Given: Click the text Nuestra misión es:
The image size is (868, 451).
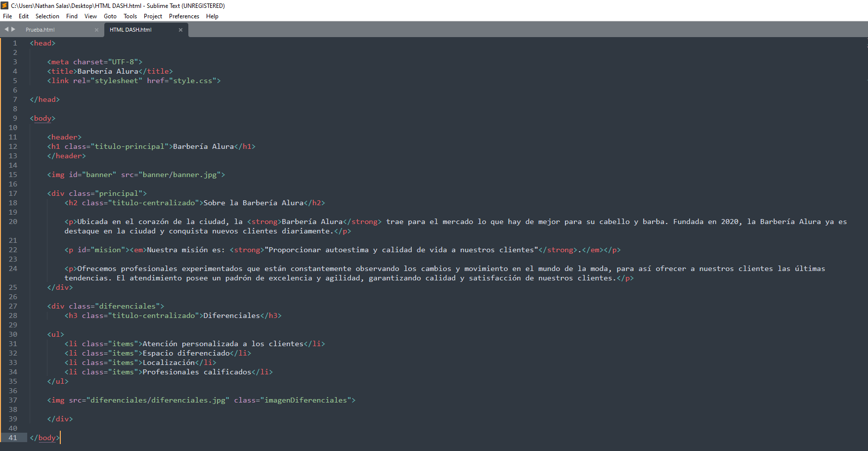Looking at the screenshot, I should coord(186,250).
